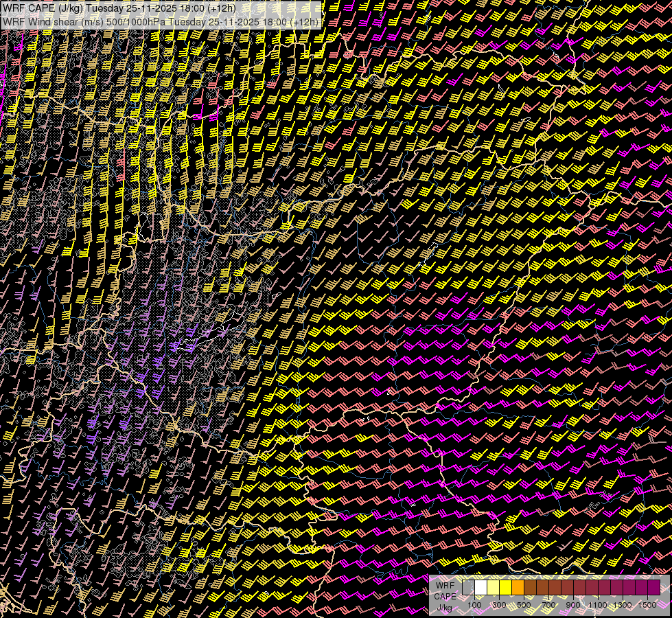The height and width of the screenshot is (618, 672).
Task: Click the CAPE word in the legend
Action: [445, 597]
